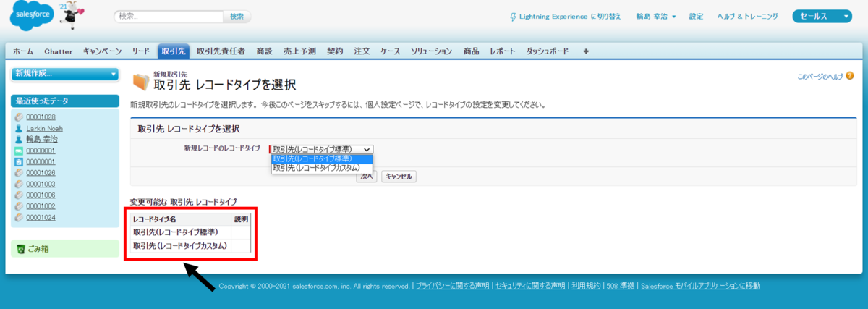This screenshot has width=868, height=309.
Task: Open the 利用規約 footer link
Action: click(585, 286)
